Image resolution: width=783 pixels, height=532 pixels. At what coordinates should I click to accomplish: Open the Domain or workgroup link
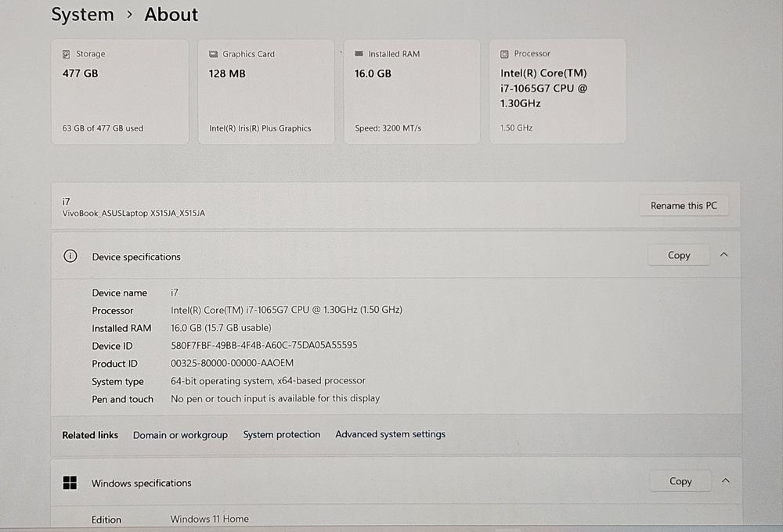click(180, 435)
